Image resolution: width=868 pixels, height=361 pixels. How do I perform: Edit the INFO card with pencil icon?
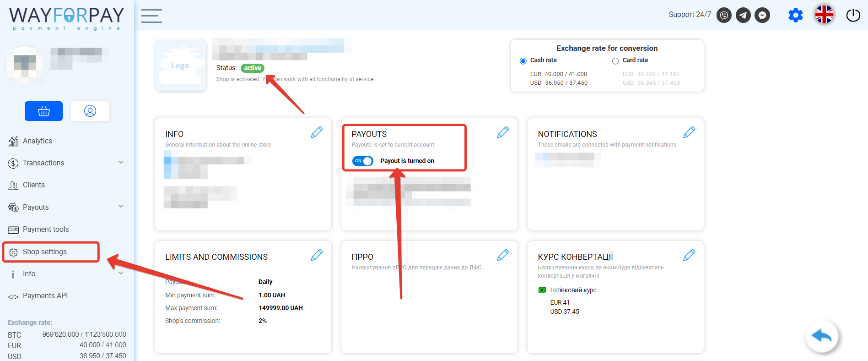coord(317,132)
